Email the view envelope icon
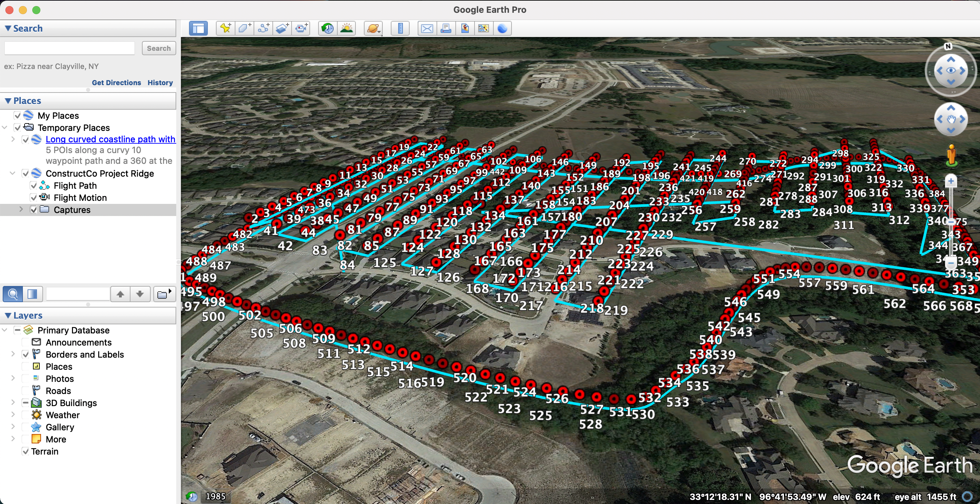The width and height of the screenshot is (980, 504). 427,29
